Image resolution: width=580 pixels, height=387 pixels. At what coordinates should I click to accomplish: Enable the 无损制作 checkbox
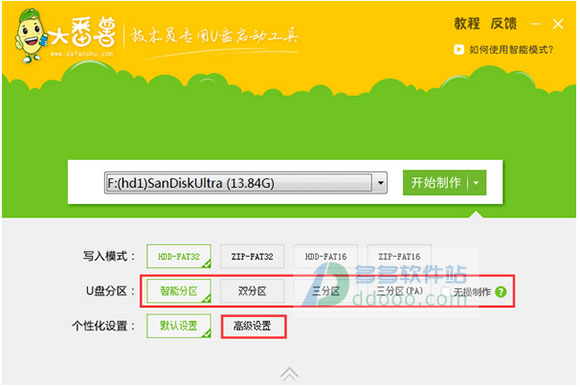pos(446,291)
